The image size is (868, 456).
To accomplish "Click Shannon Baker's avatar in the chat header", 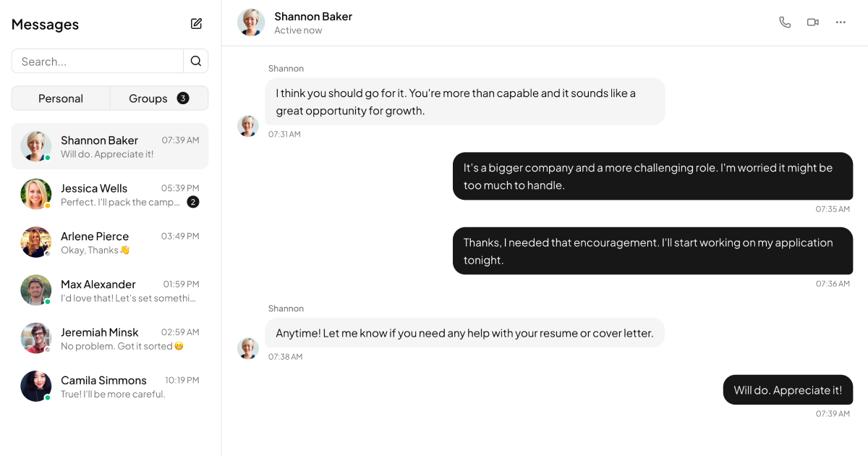I will [251, 22].
